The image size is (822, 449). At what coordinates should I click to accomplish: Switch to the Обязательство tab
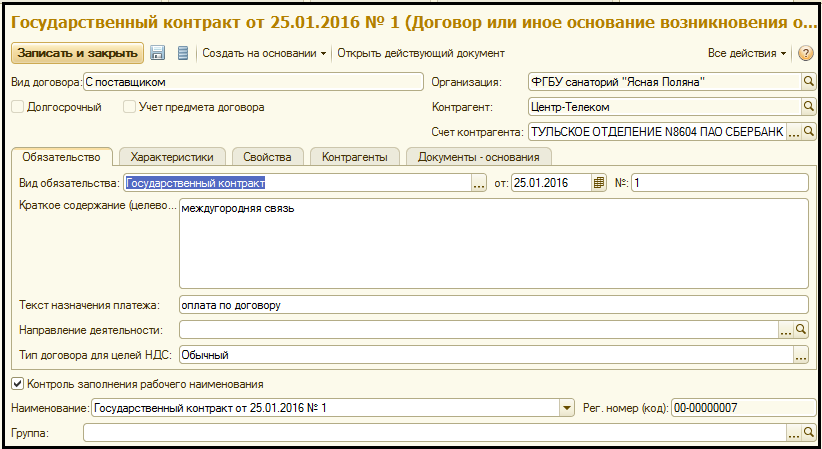pos(61,157)
